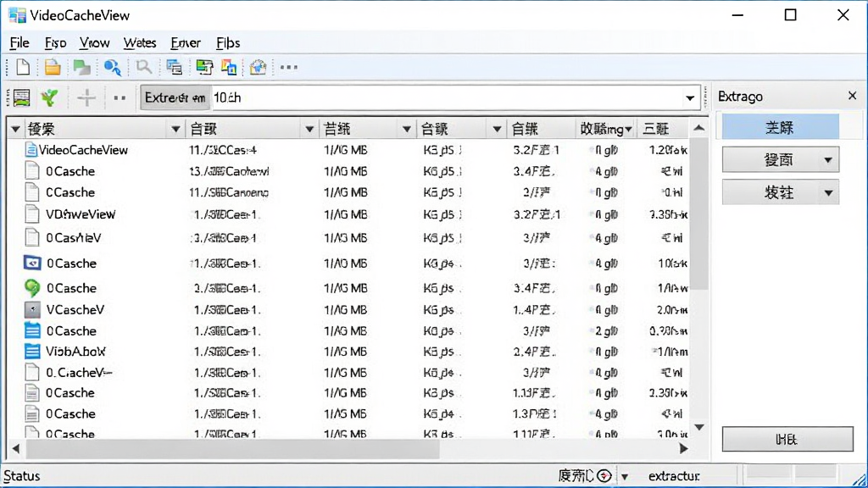Click the grey media icon on VCascheV row

point(32,309)
